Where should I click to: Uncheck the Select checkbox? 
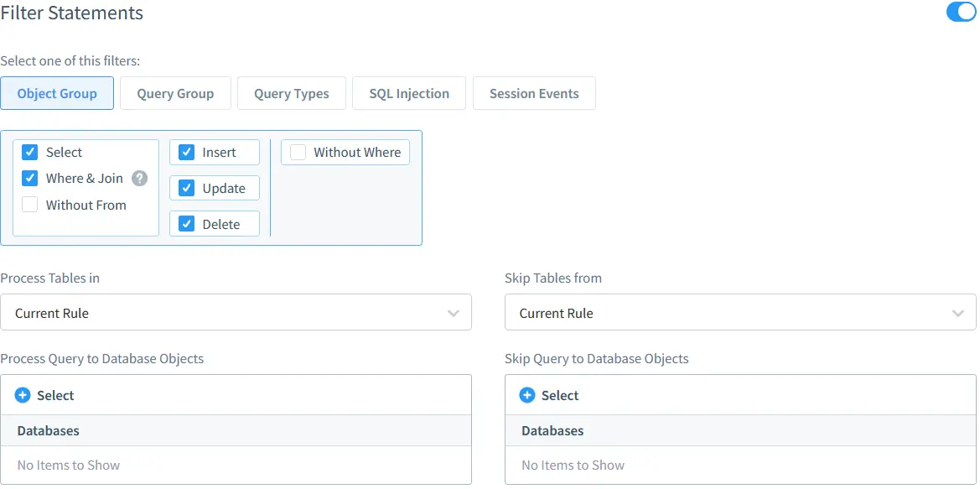click(x=30, y=153)
